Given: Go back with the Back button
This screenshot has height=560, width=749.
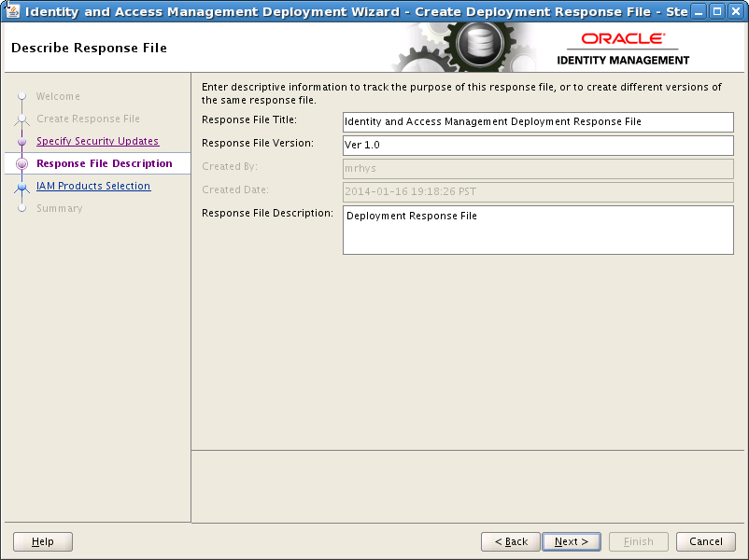Looking at the screenshot, I should pyautogui.click(x=511, y=542).
